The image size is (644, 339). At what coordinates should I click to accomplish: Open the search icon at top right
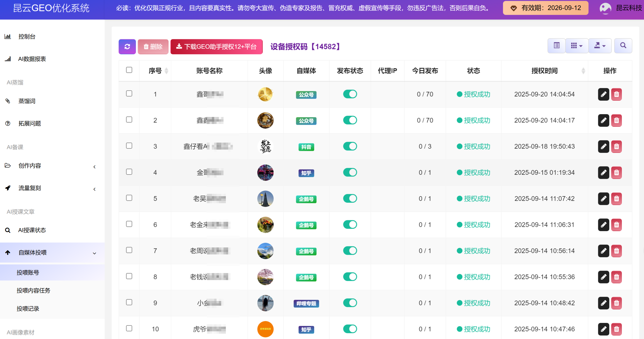623,46
